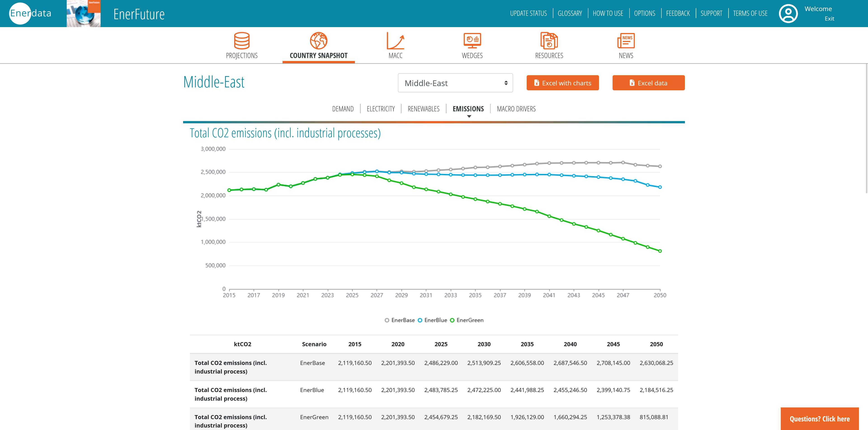
Task: Click the ktCO2 table header cell
Action: [242, 344]
